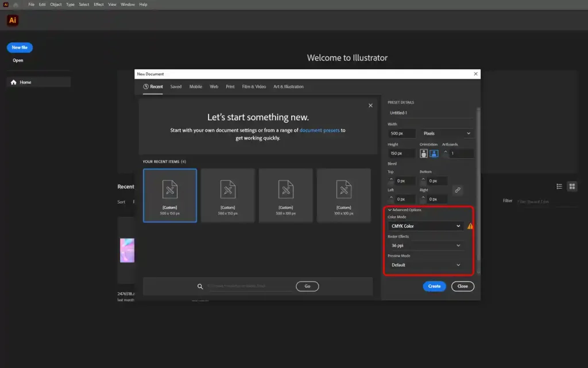Click the preset details panel scrollbar
Image resolution: width=588 pixels, height=368 pixels.
[478, 184]
